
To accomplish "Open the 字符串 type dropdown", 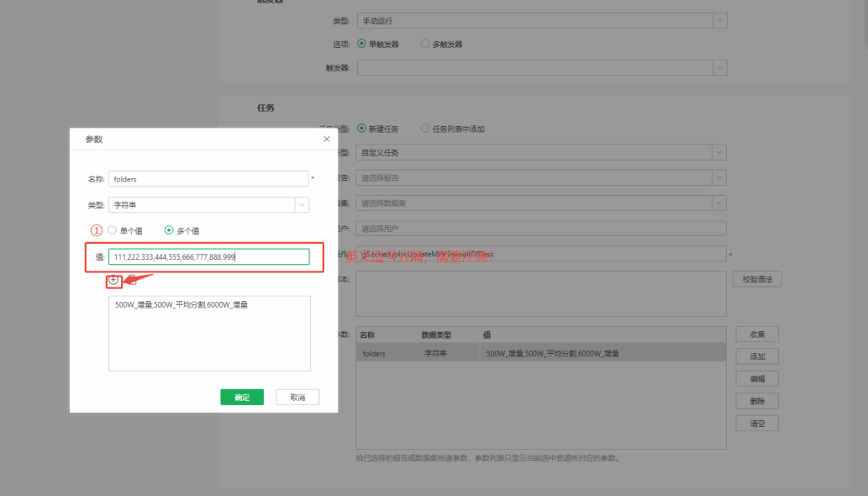I will pos(301,204).
